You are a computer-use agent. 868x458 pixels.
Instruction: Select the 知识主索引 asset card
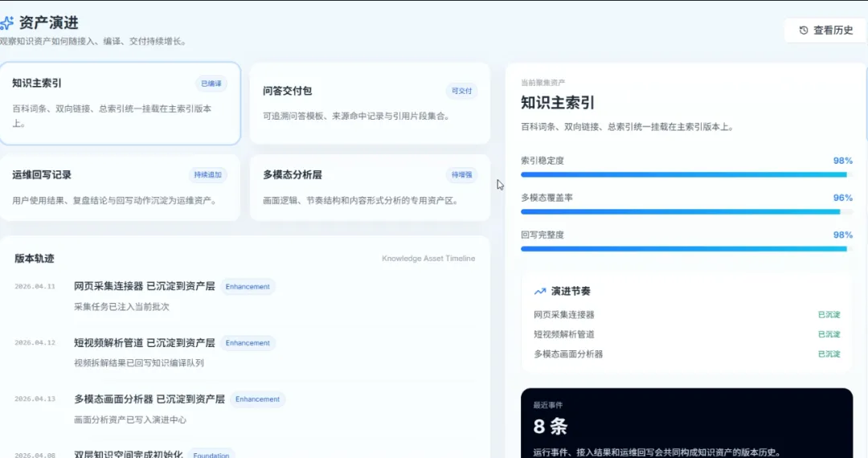[120, 104]
